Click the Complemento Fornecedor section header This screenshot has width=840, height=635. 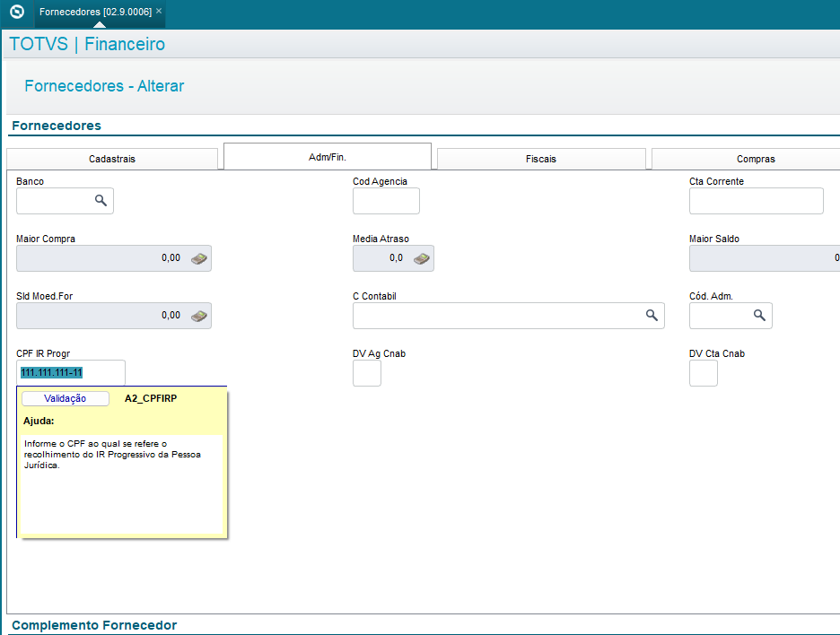pos(94,625)
